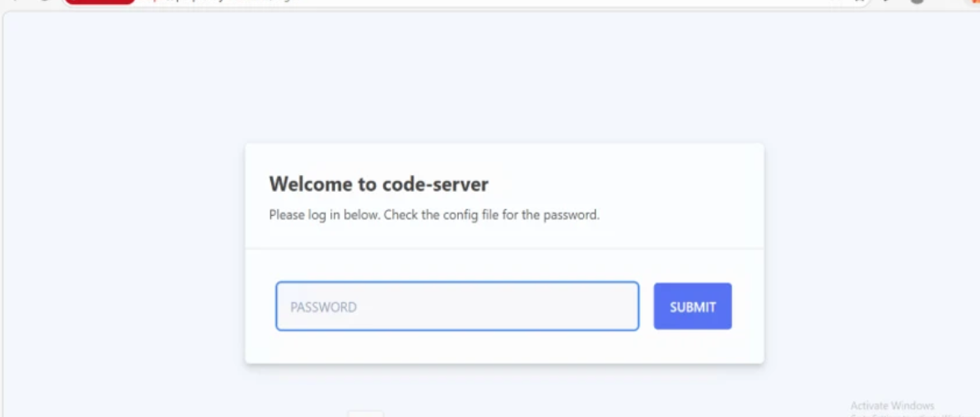Click the Activate Windows watermark text
This screenshot has height=417, width=980.
pos(892,406)
